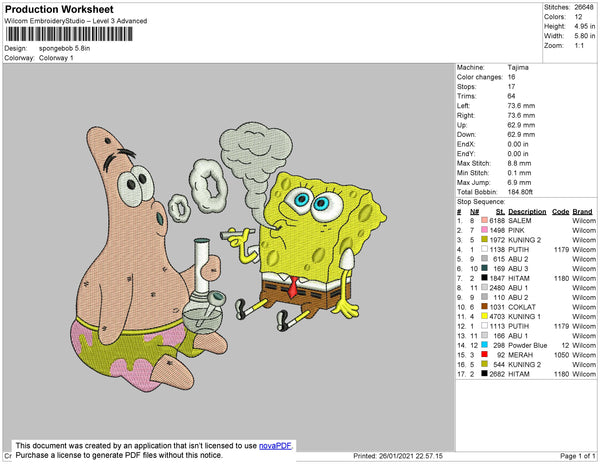Click the Stops value 17
Screen dimensions: 600x464
click(511, 86)
